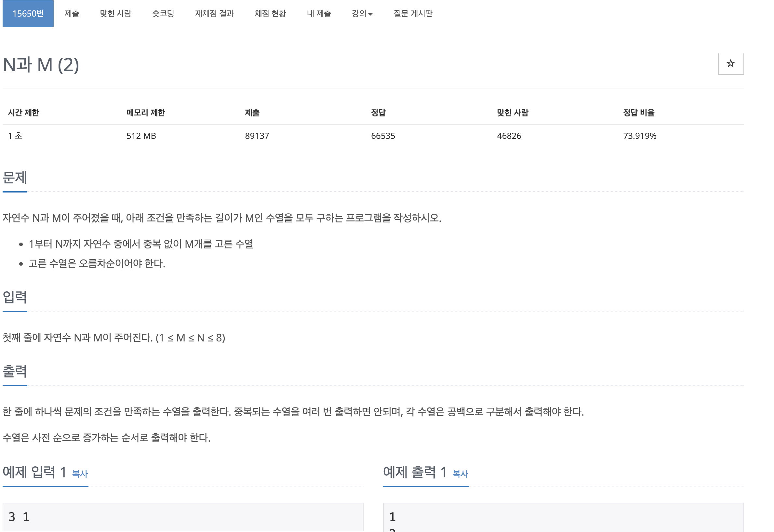Click the 문제 section heading
The image size is (774, 532).
point(15,178)
